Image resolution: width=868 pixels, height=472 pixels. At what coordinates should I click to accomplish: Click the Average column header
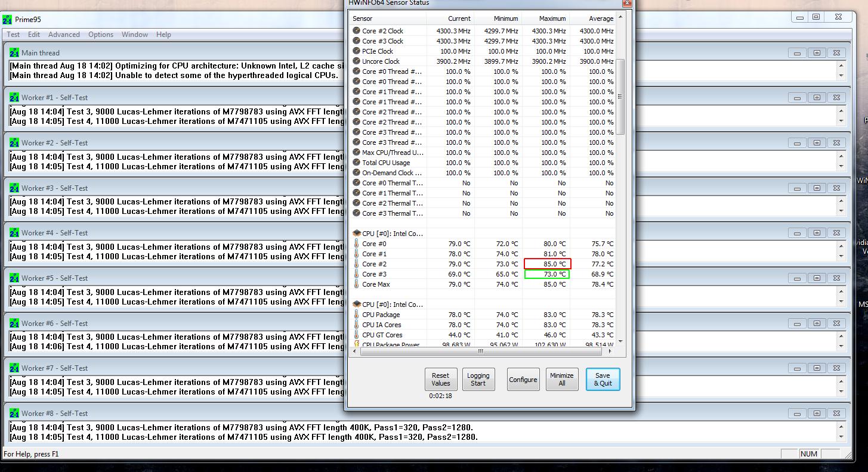pyautogui.click(x=593, y=18)
